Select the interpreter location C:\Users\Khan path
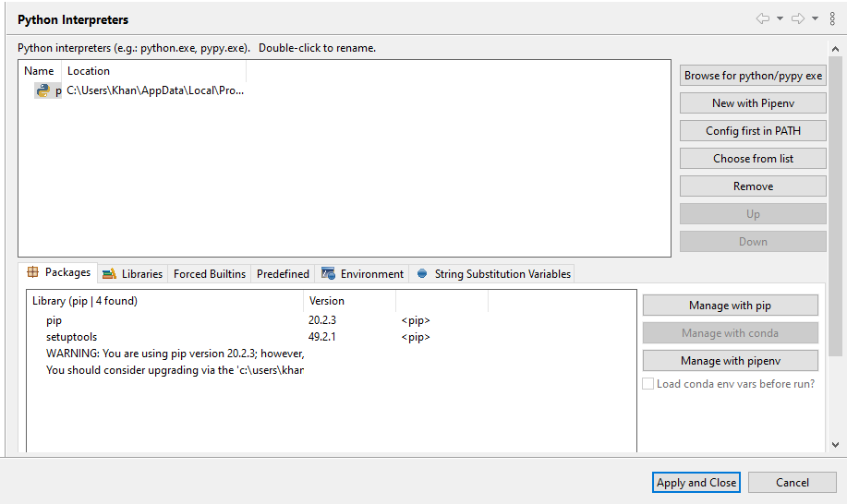Viewport: 847px width, 504px height. pyautogui.click(x=155, y=90)
